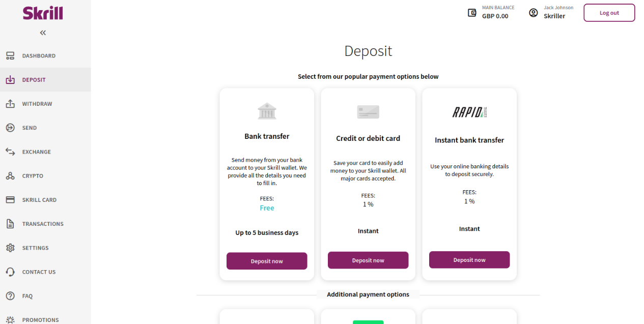Click the Skrill logo

pyautogui.click(x=43, y=13)
